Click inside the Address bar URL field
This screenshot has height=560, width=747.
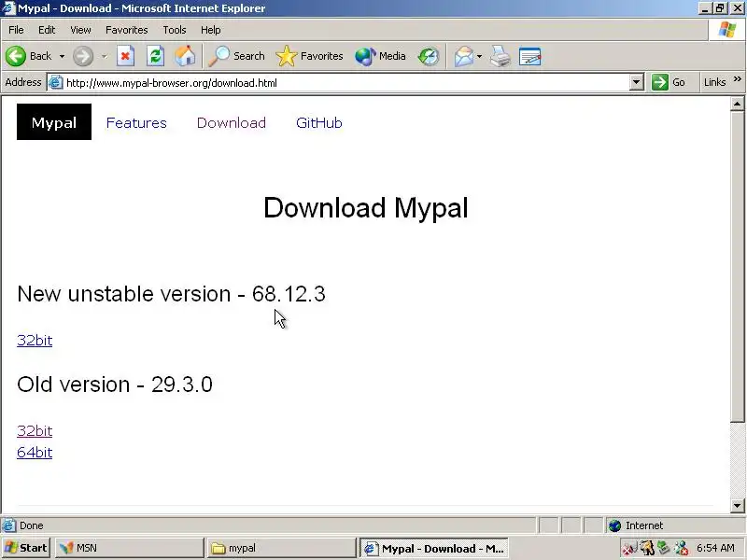point(345,82)
